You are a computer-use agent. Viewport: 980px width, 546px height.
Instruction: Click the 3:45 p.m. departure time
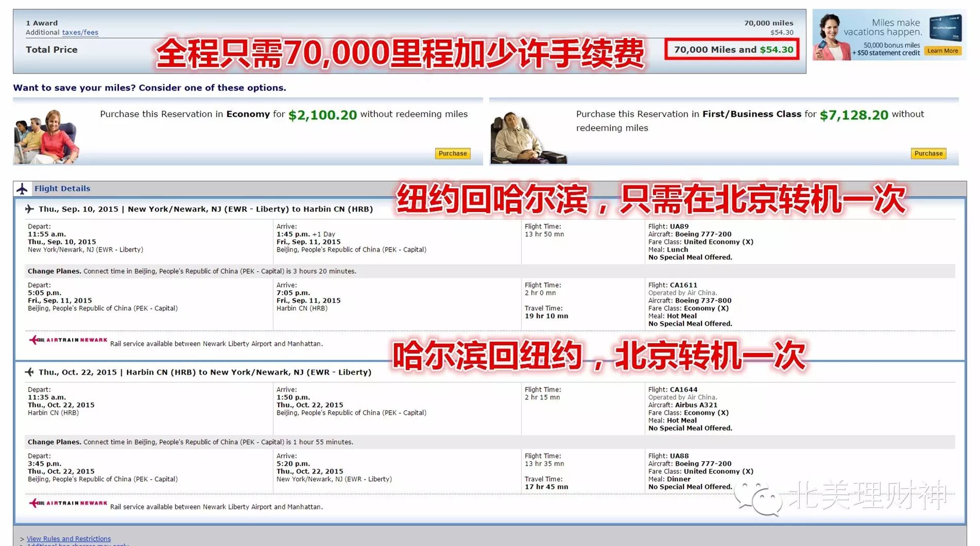click(x=45, y=464)
